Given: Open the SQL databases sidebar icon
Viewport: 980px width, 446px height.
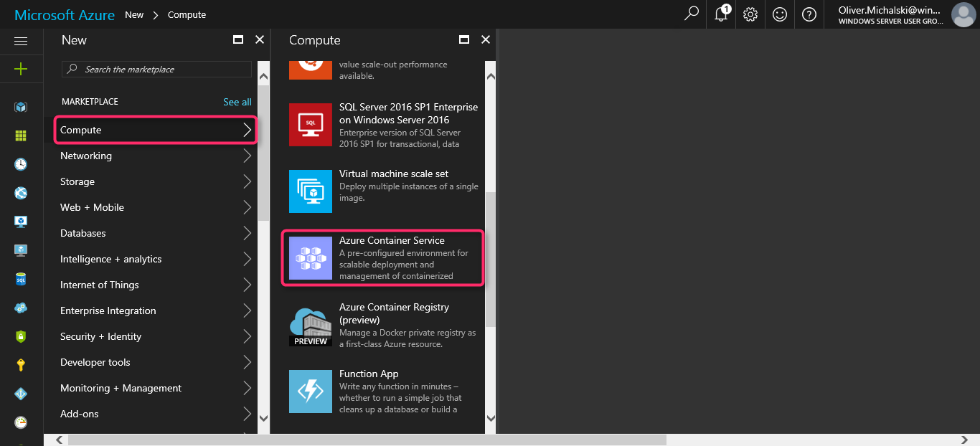Looking at the screenshot, I should [21, 279].
